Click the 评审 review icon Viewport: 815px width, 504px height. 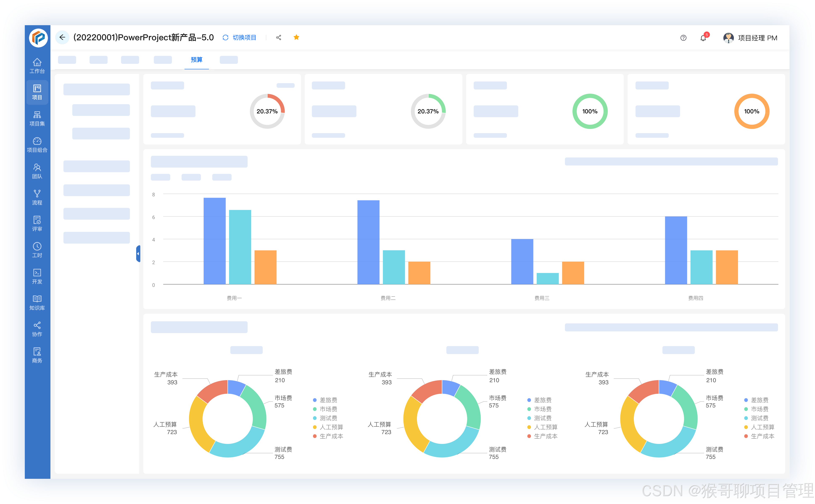tap(37, 224)
